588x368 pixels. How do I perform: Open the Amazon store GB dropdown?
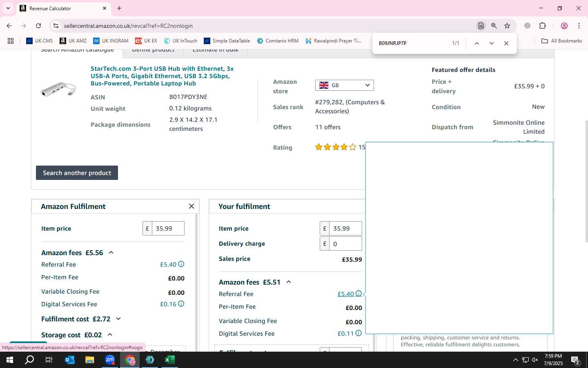point(344,85)
